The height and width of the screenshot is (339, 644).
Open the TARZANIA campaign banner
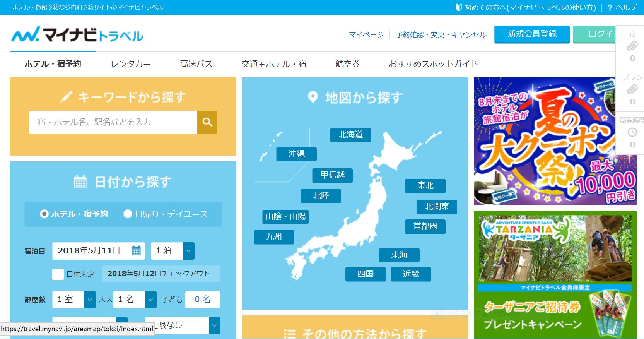pos(555,275)
